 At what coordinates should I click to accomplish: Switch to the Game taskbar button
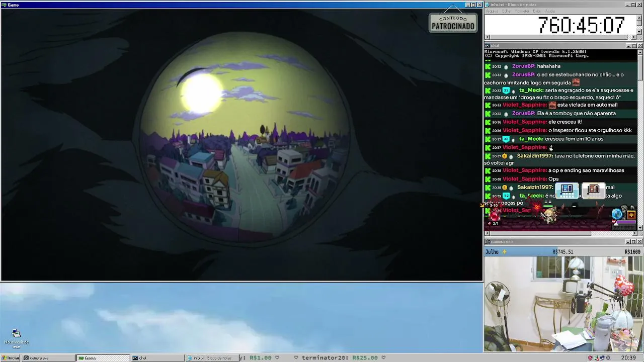[x=103, y=358]
